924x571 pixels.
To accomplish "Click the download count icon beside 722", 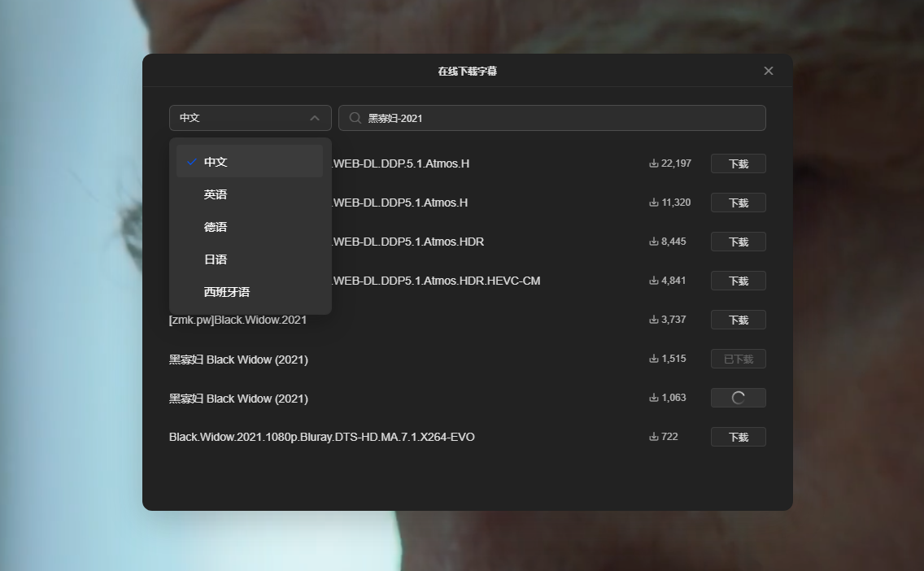I will (653, 437).
